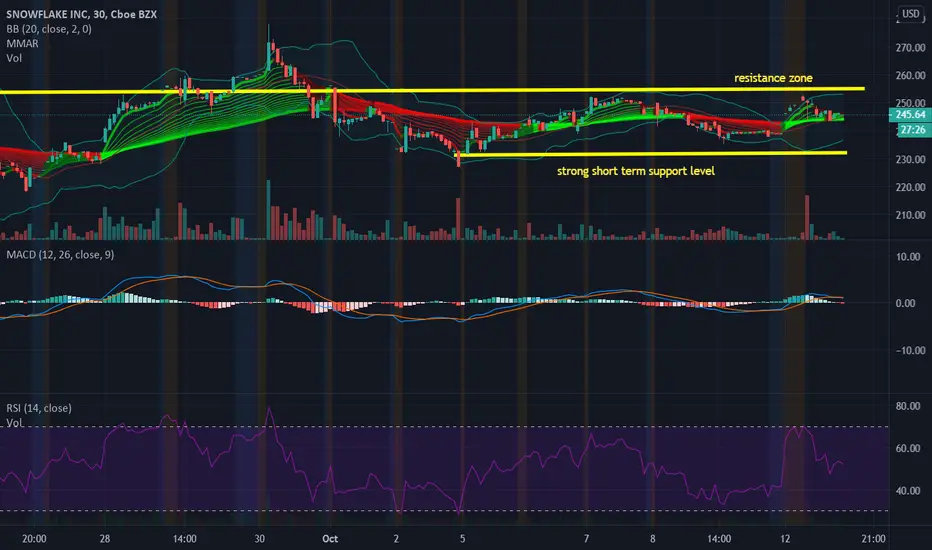Click the RSI axis value 80.00

908,406
